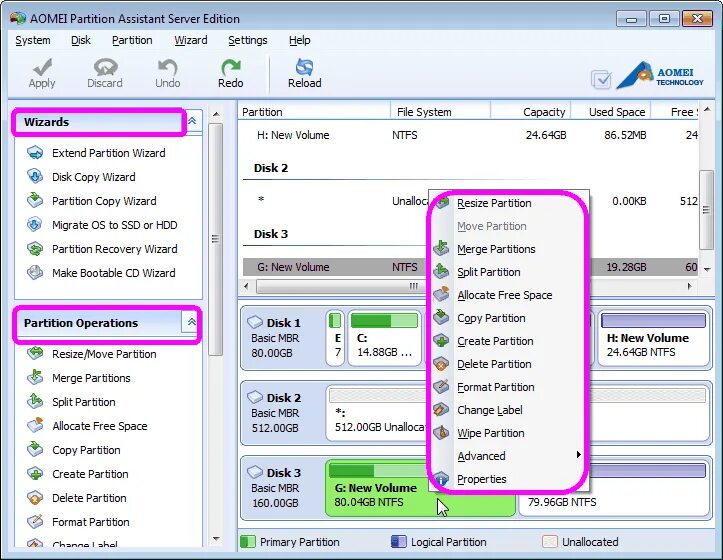Click the Undo arrow icon
Screen dimensions: 723x560
click(x=167, y=67)
